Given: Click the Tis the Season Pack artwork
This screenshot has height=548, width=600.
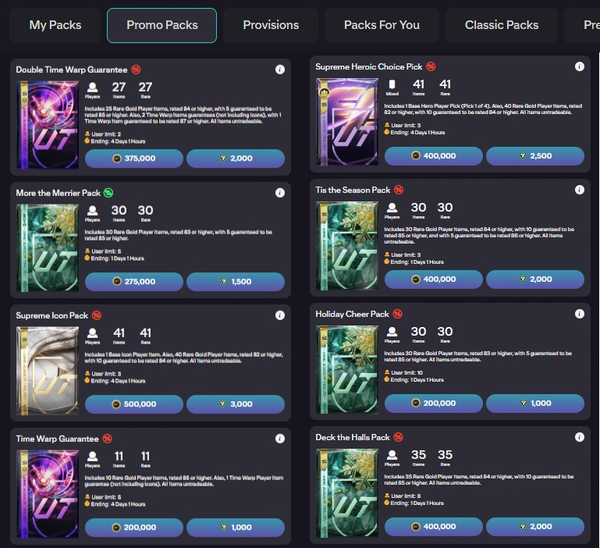Looking at the screenshot, I should tap(345, 241).
